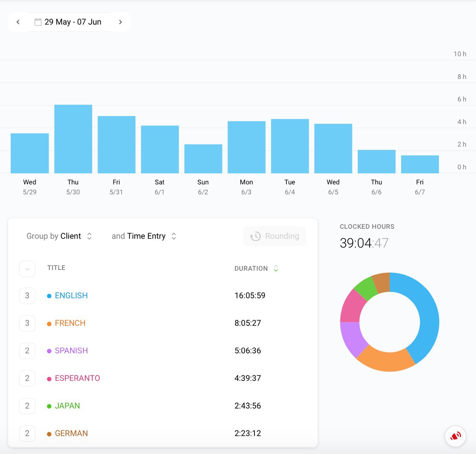Screen dimensions: 476x454
Task: Sort by the Duration column arrows
Action: pos(276,268)
